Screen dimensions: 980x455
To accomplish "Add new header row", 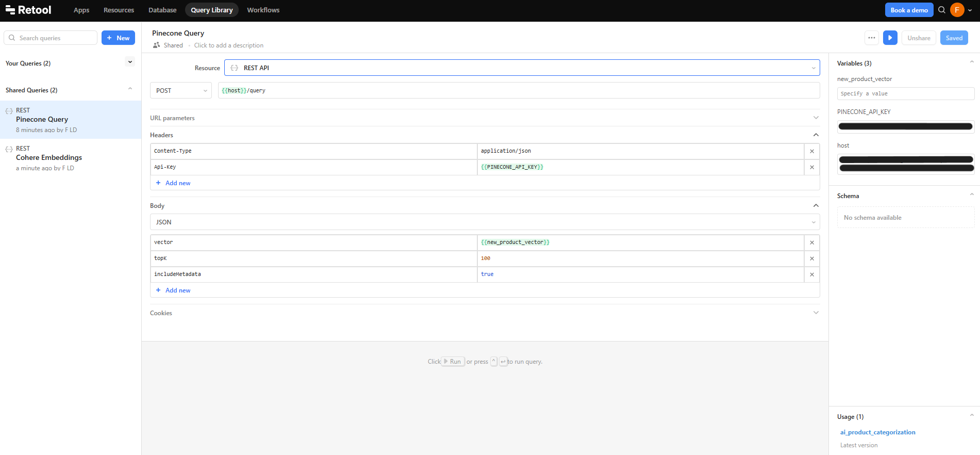I will [173, 183].
